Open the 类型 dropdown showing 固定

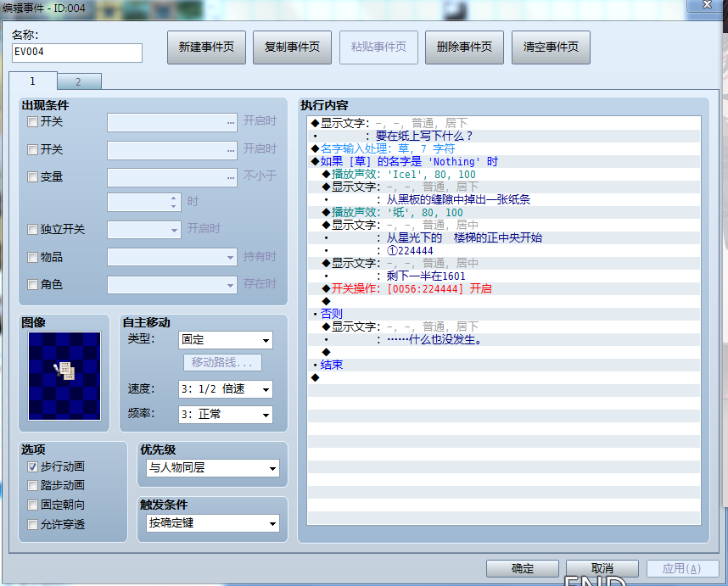coord(226,340)
